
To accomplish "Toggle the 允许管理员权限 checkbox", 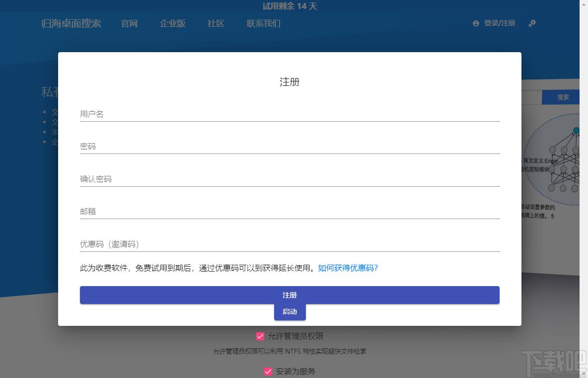I will tap(260, 336).
